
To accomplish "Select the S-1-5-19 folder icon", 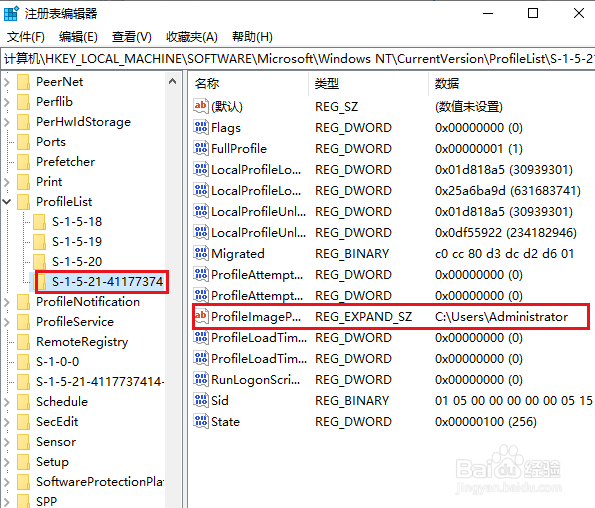I will click(39, 242).
